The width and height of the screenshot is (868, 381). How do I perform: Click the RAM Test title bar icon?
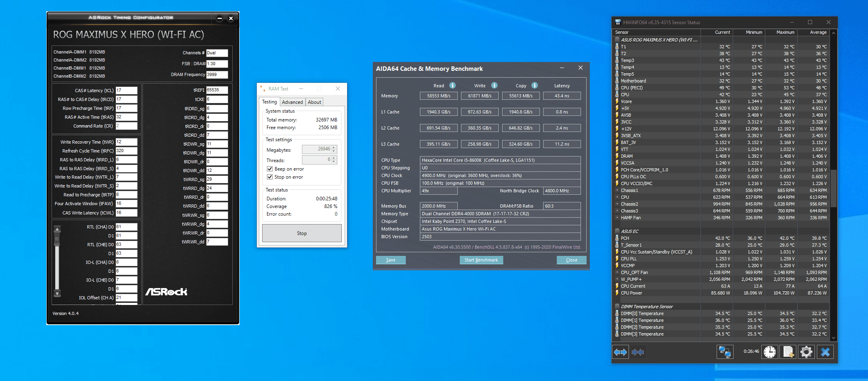point(262,89)
